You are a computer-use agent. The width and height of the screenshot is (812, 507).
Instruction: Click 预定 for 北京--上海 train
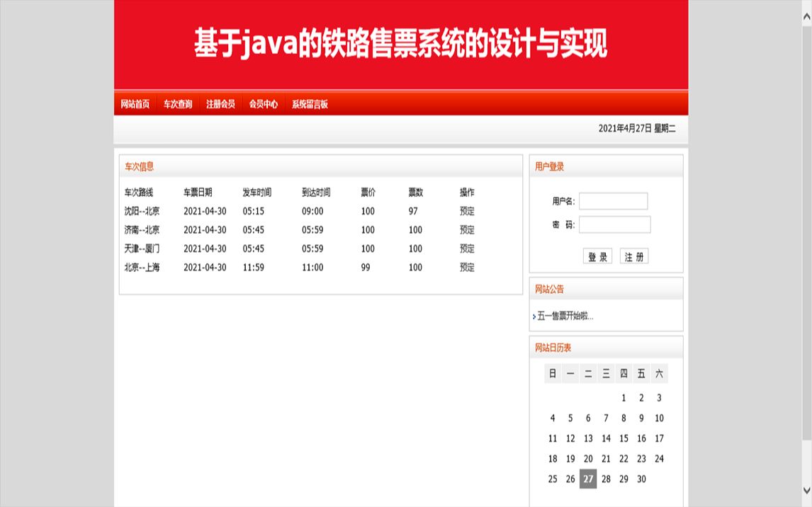[466, 267]
